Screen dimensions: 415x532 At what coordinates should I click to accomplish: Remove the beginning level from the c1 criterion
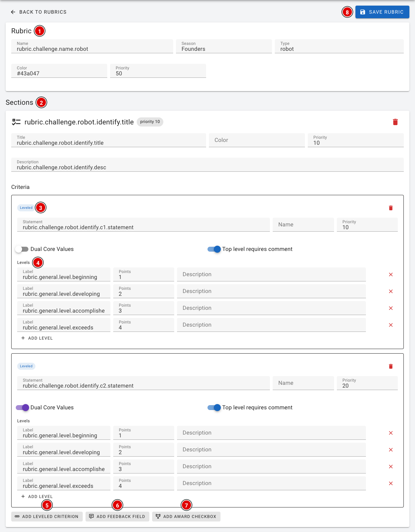(391, 274)
